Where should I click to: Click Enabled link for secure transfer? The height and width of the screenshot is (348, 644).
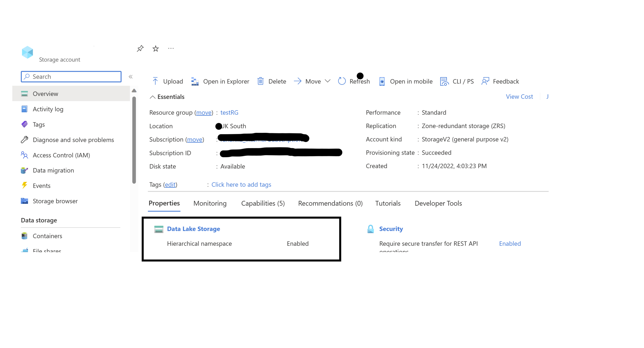click(510, 243)
